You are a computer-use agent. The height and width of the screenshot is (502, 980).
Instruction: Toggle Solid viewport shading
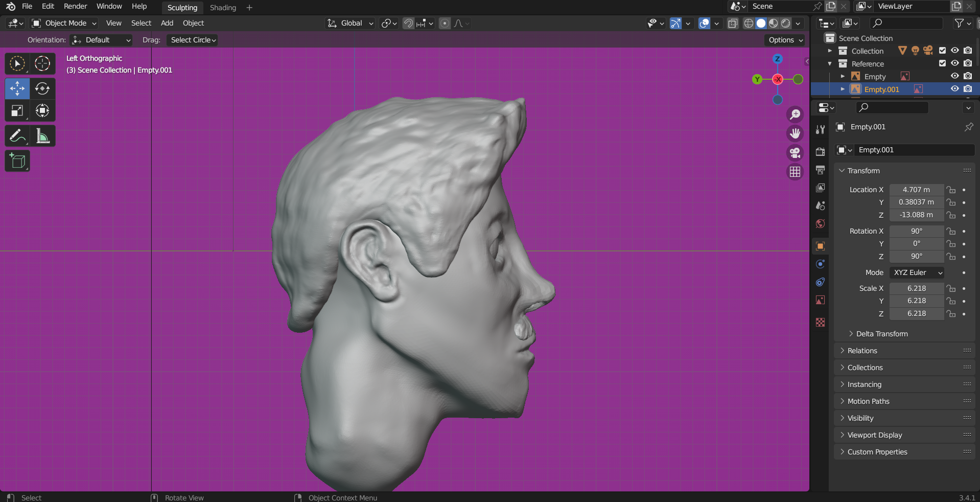pos(761,23)
